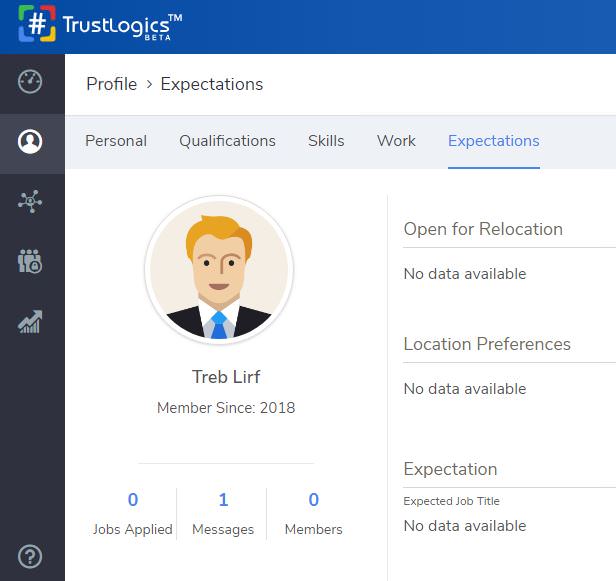Open the help question mark icon

(x=30, y=556)
